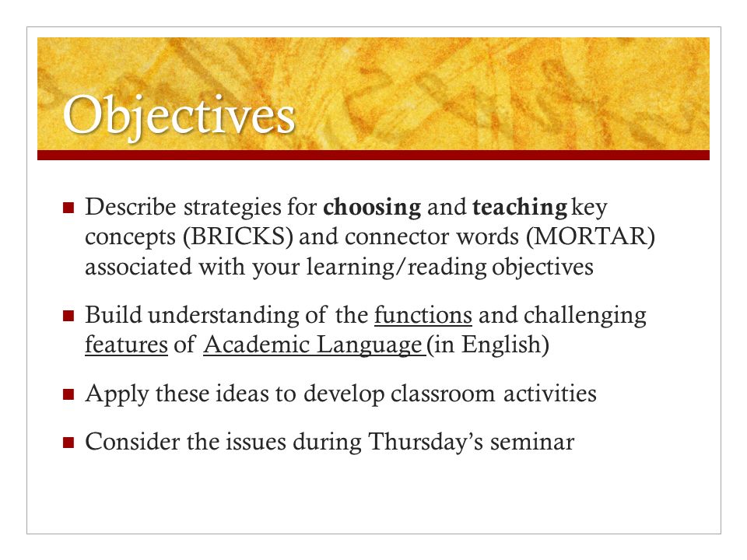Click the phrase classroom activities

coord(493,394)
